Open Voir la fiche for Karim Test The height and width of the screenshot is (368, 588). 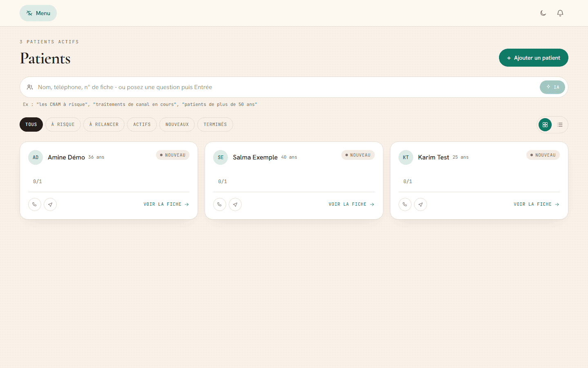(537, 204)
